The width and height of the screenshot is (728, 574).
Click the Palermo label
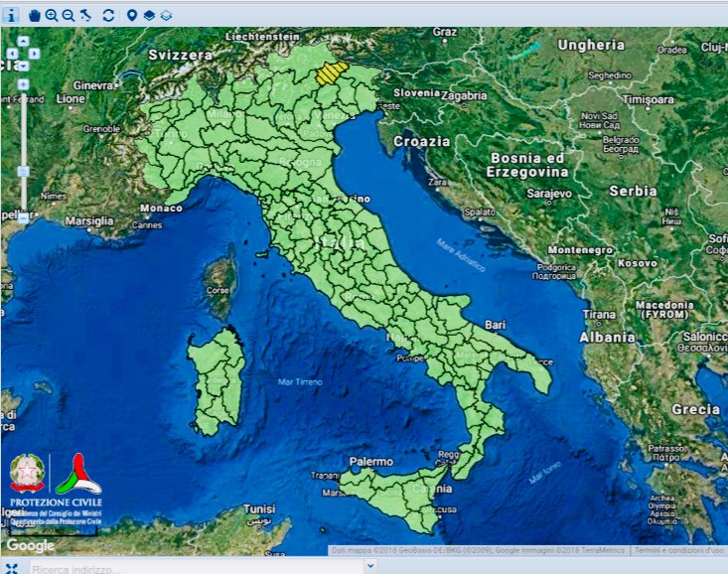pyautogui.click(x=371, y=462)
